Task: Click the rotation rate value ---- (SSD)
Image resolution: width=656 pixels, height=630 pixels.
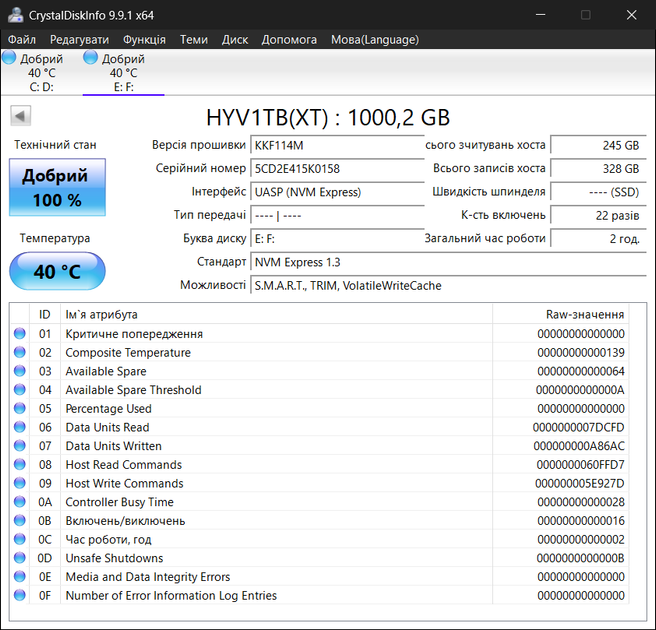Action: tap(598, 192)
